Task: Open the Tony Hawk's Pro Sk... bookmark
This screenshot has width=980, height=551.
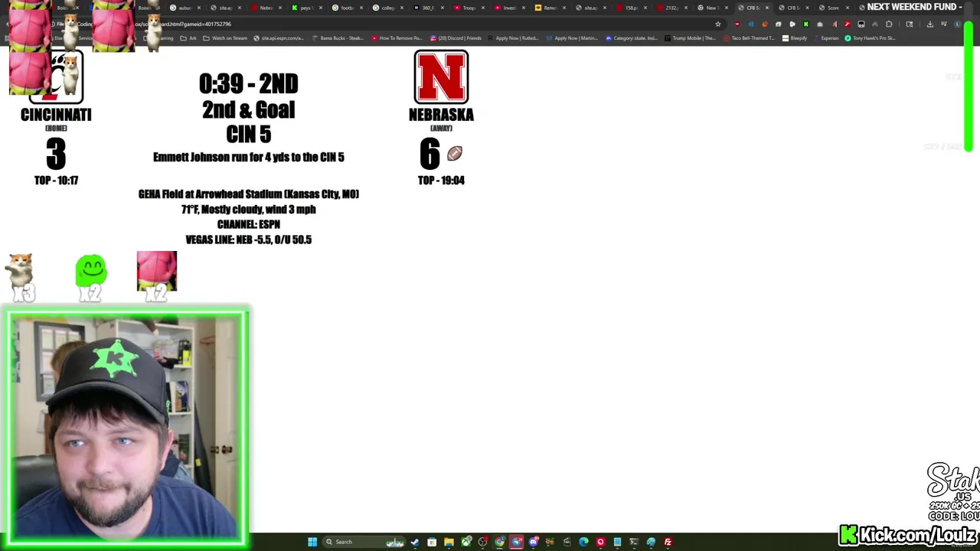Action: coord(871,38)
